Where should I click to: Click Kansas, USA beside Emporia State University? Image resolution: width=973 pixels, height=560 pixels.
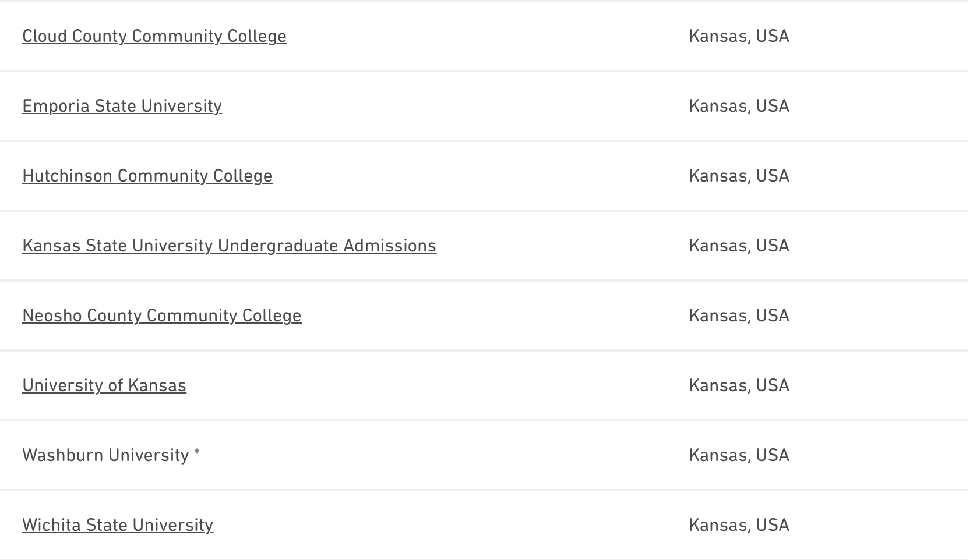click(x=738, y=106)
